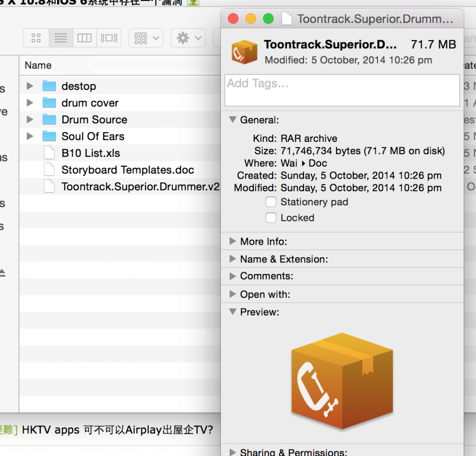Expand the More Info section
Viewport: 476px width, 456px height.
pos(233,241)
